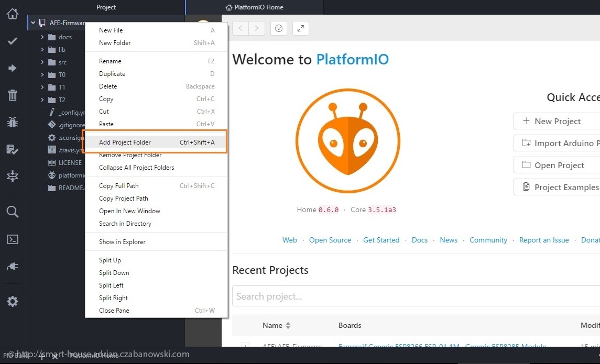Click the Toggle build panel icon in sidebar
The image size is (600, 364).
[x=12, y=177]
